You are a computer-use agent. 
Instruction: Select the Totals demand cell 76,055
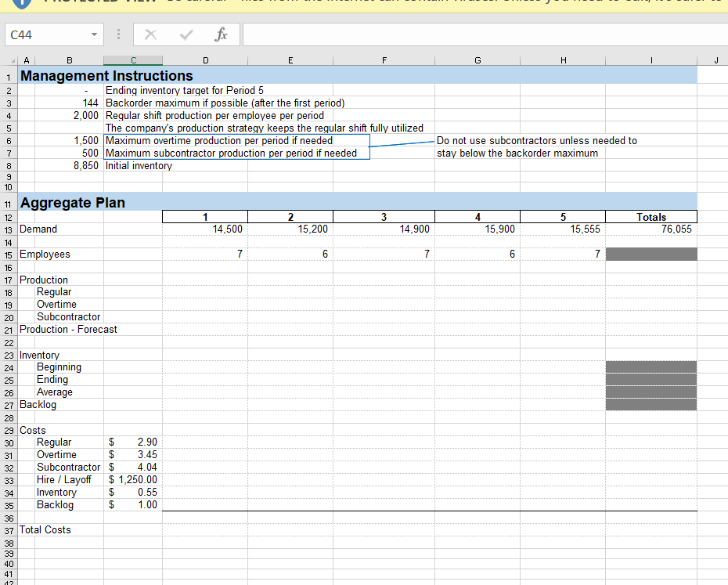[x=651, y=229]
